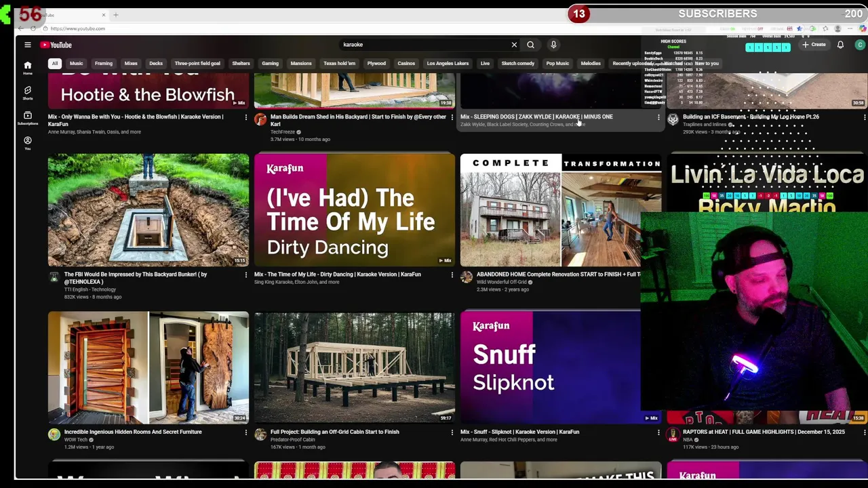
Task: Open the You section in sidebar
Action: click(28, 142)
